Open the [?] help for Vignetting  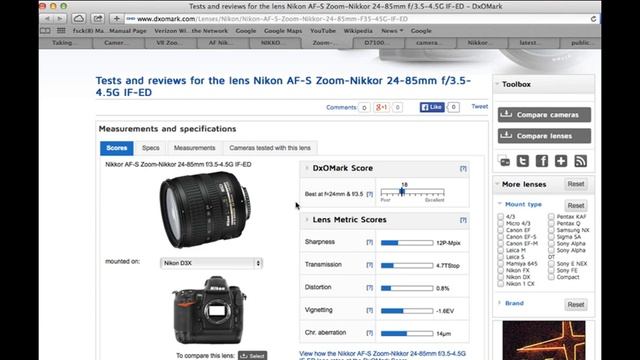[369, 310]
